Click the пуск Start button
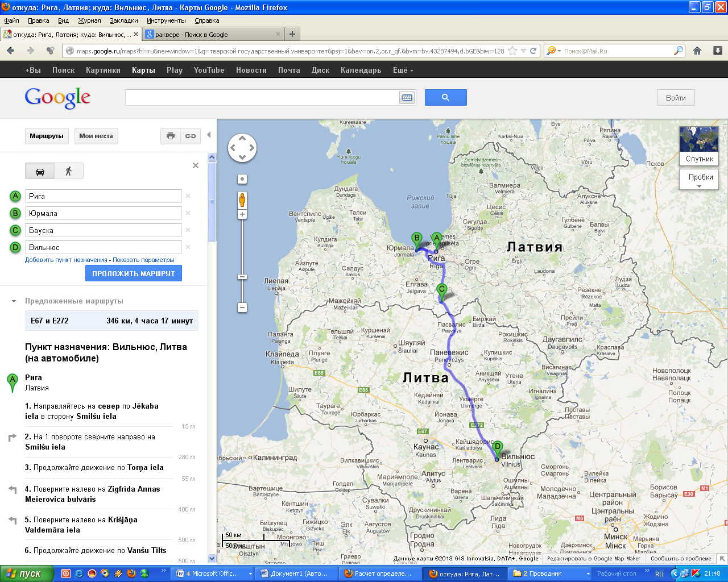 [x=27, y=573]
